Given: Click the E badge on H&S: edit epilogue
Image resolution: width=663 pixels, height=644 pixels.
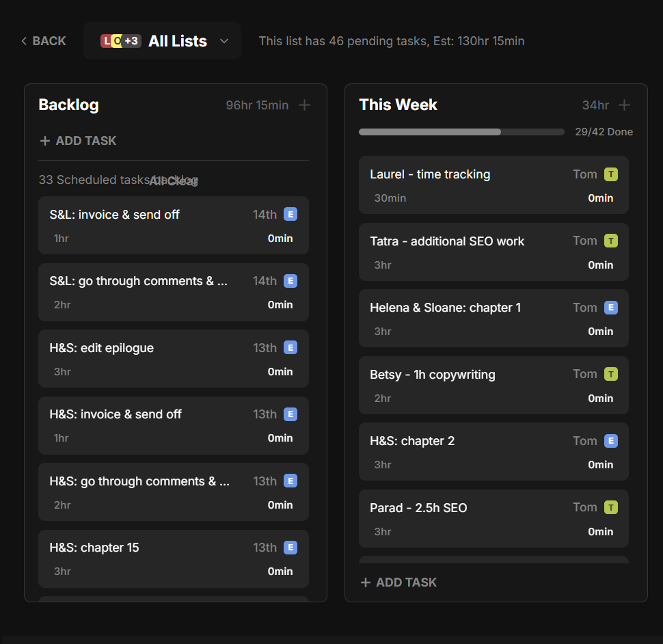Looking at the screenshot, I should coord(290,348).
